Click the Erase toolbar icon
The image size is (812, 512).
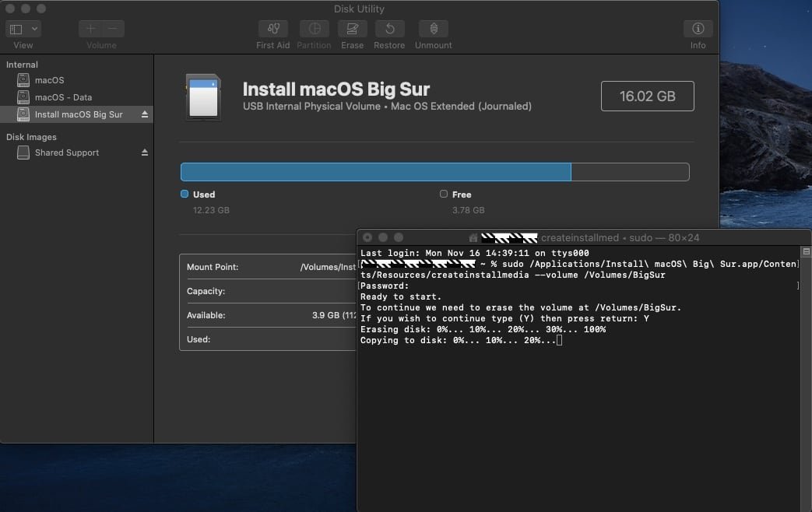click(x=352, y=29)
